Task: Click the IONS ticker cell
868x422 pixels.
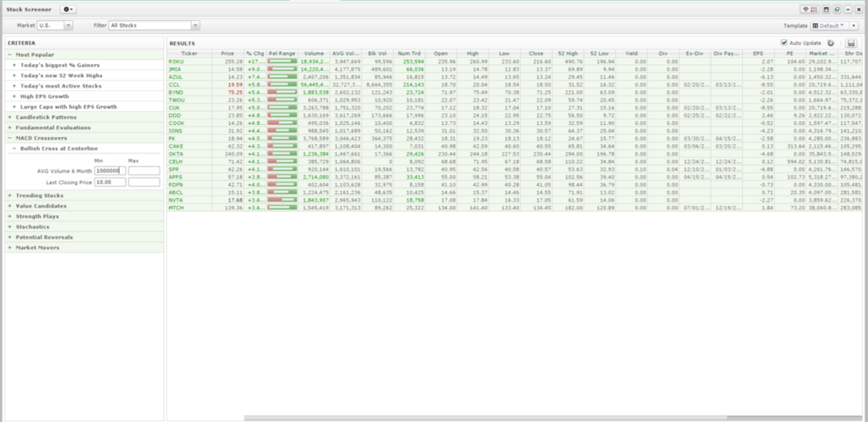Action: (x=189, y=131)
